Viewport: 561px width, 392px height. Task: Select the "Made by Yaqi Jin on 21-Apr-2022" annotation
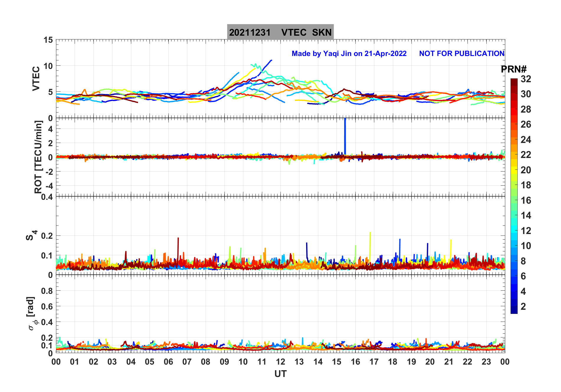click(x=349, y=54)
